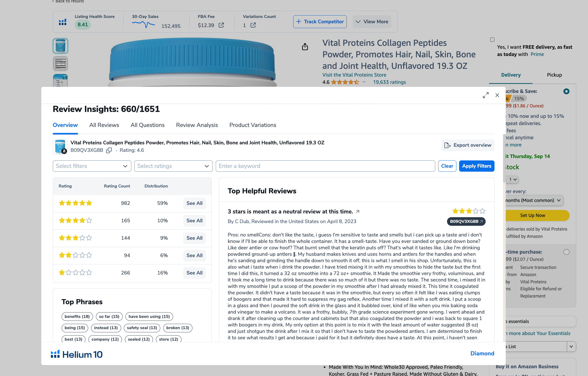Select the 'sealed (12)' phrase chip
Screen dimensions: 588x376
pos(139,339)
